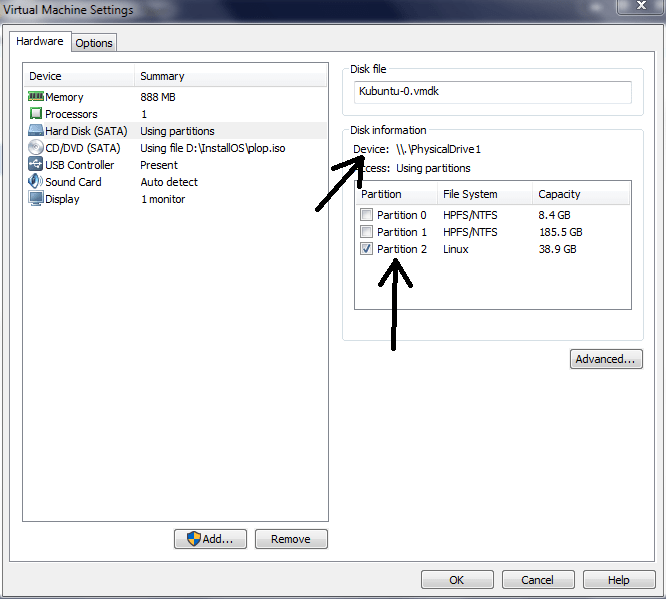Switch to the Options tab

point(94,43)
